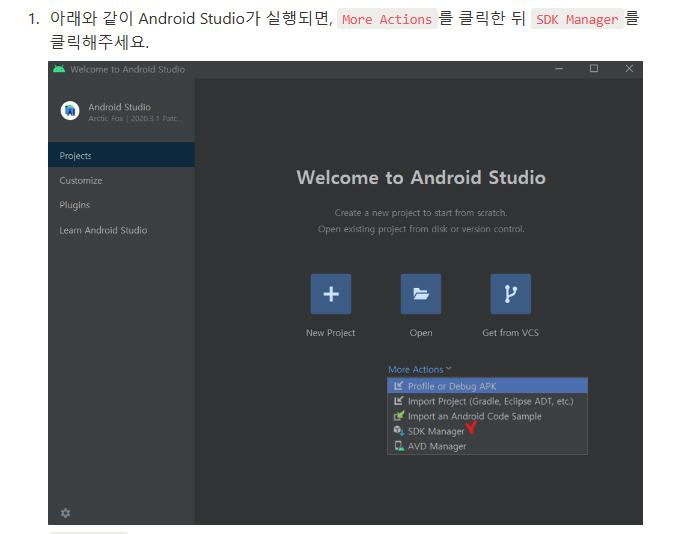The width and height of the screenshot is (674, 534).
Task: Select the Projects tab in the sidebar
Action: (121, 155)
